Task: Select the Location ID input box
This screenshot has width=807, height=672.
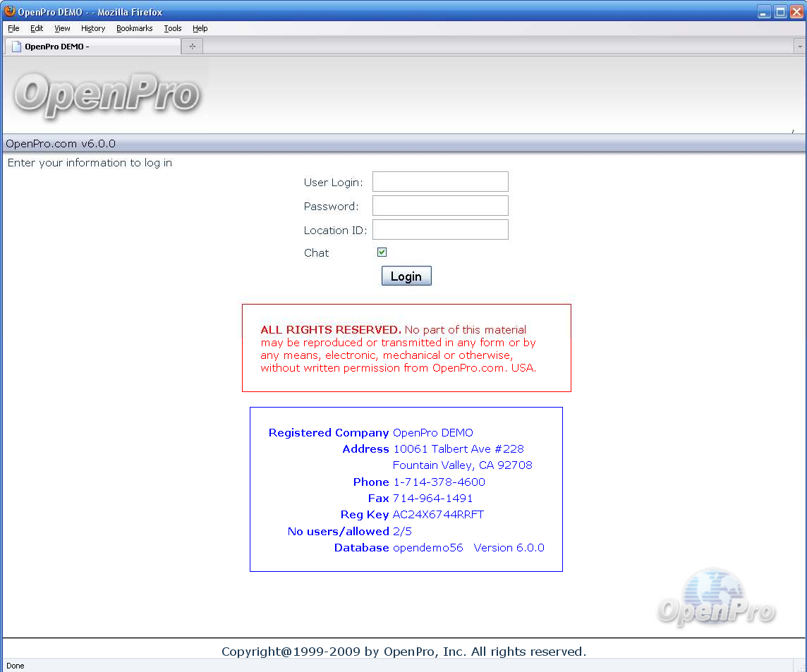Action: (440, 230)
